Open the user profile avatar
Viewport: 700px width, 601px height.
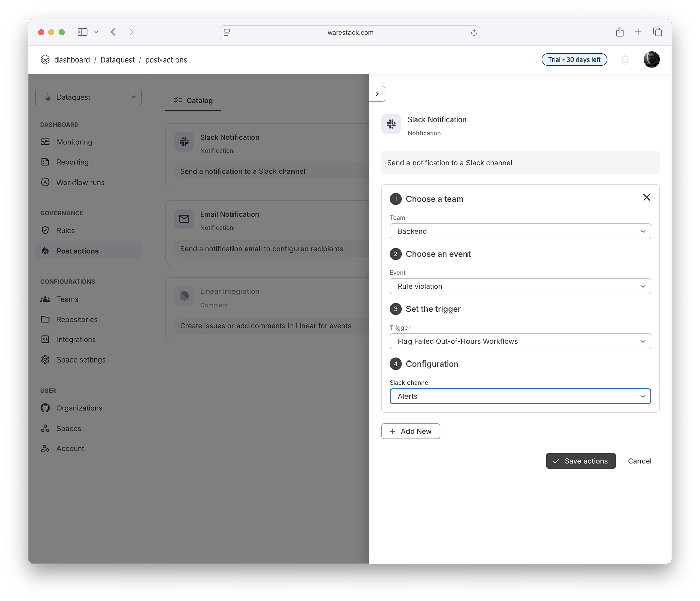(651, 59)
